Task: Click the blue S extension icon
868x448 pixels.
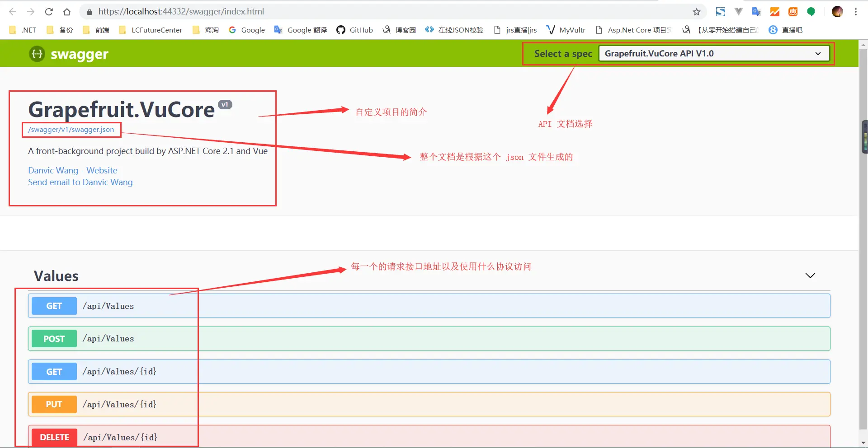Action: point(721,12)
